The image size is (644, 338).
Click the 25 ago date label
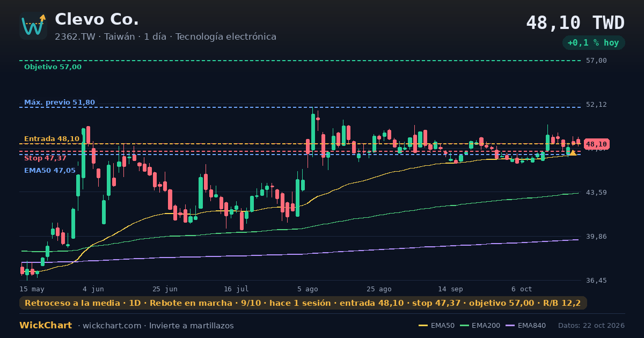[379, 289]
